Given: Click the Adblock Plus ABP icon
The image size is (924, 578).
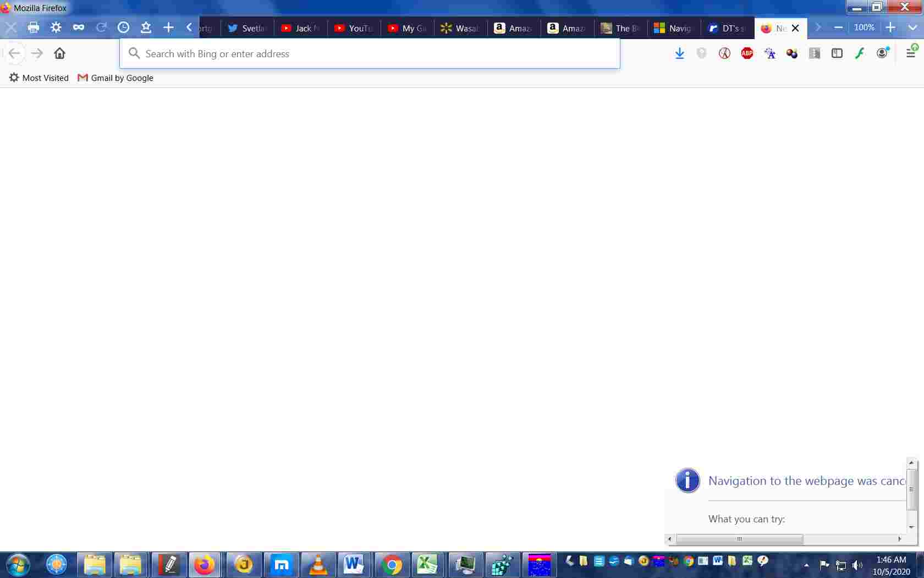Looking at the screenshot, I should [747, 53].
